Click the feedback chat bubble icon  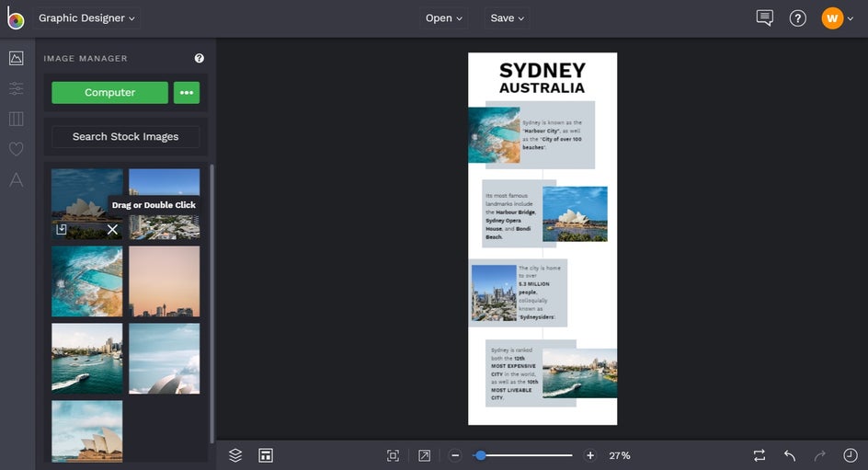point(764,18)
